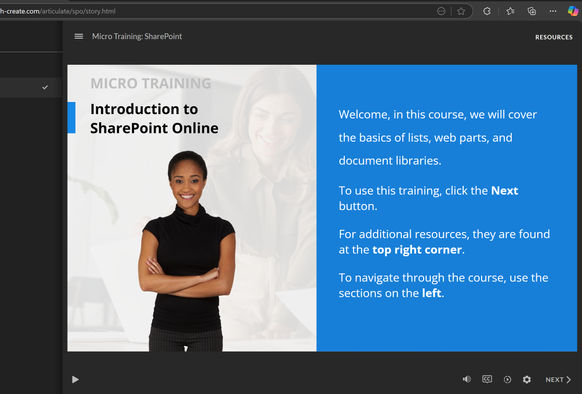
Task: Click the presenter woman image
Action: (x=187, y=251)
